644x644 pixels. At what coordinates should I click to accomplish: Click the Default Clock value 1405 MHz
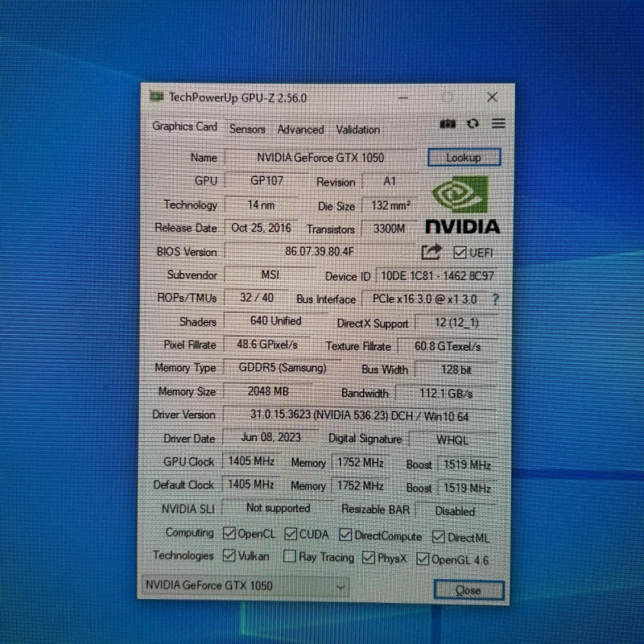(x=251, y=484)
